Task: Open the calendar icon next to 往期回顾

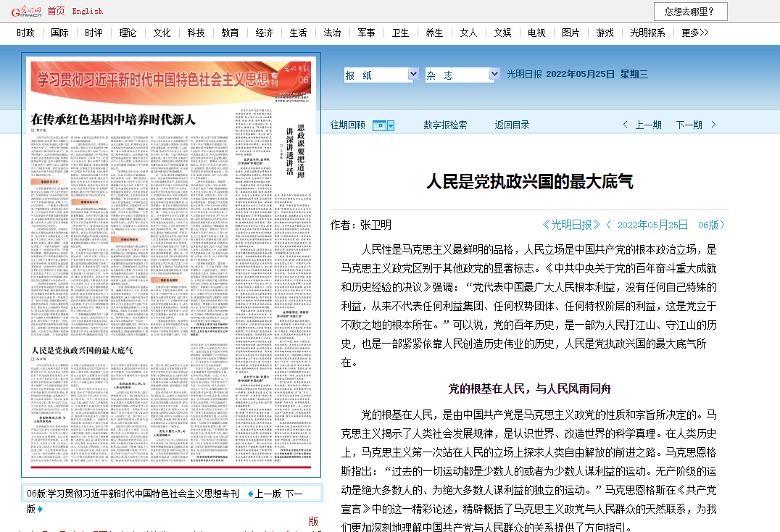Action: 378,125
